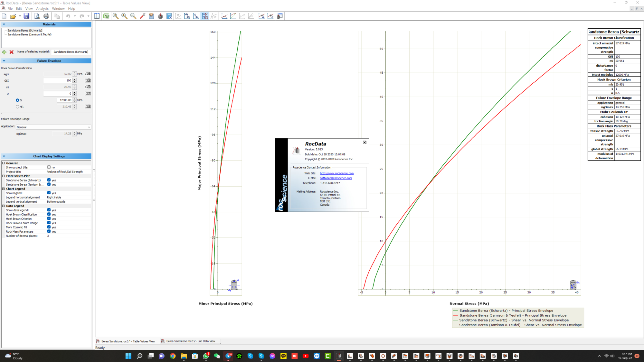Image resolution: width=644 pixels, height=362 pixels.
Task: Click the New file toolbar icon
Action: pos(4,16)
